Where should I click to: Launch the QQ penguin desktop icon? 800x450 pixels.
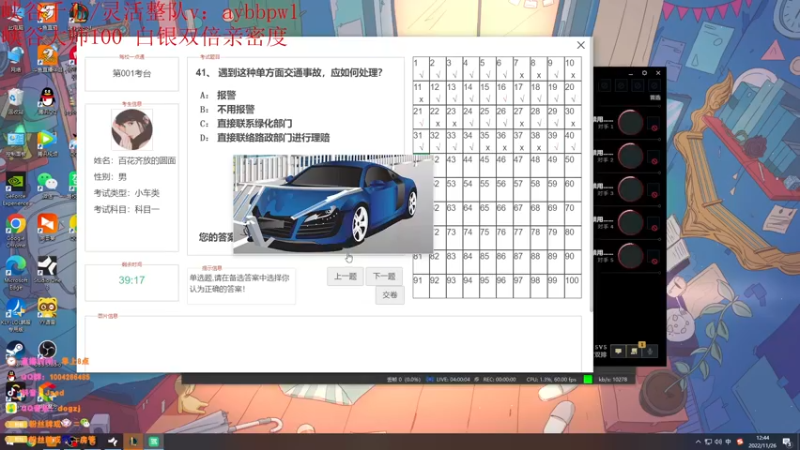pyautogui.click(x=47, y=99)
